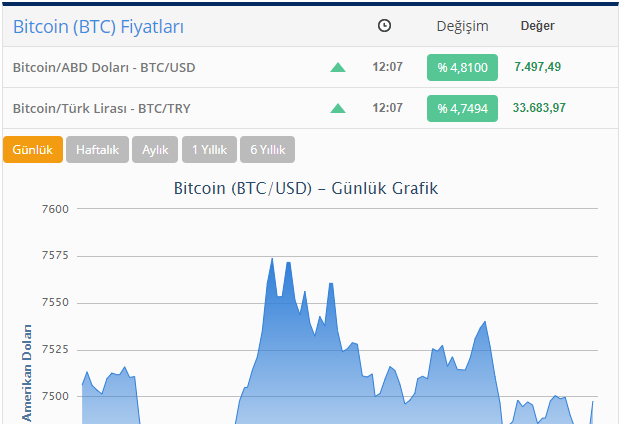632x431 pixels.
Task: Click the 7500 y-axis label
Action: point(55,396)
